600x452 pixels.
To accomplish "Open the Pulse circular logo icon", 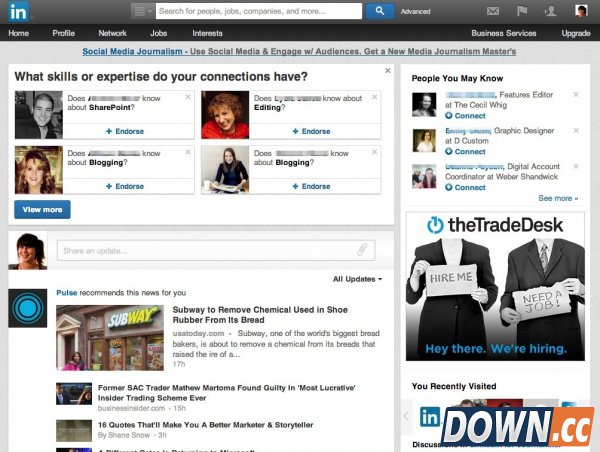I will pos(27,308).
